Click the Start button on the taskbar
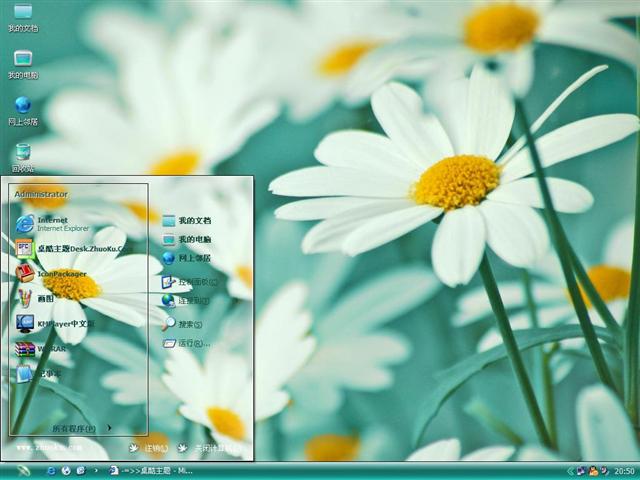The height and width of the screenshot is (480, 640). pyautogui.click(x=23, y=471)
